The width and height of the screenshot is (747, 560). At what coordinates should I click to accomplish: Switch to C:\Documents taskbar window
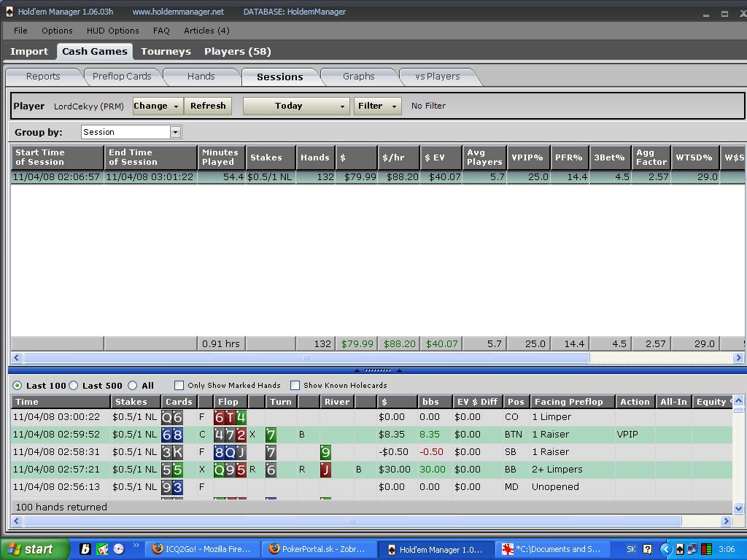point(553,549)
